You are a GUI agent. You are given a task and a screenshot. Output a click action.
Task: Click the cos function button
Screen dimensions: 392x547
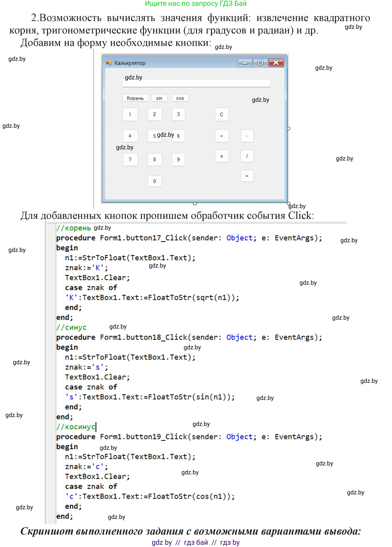pos(180,98)
